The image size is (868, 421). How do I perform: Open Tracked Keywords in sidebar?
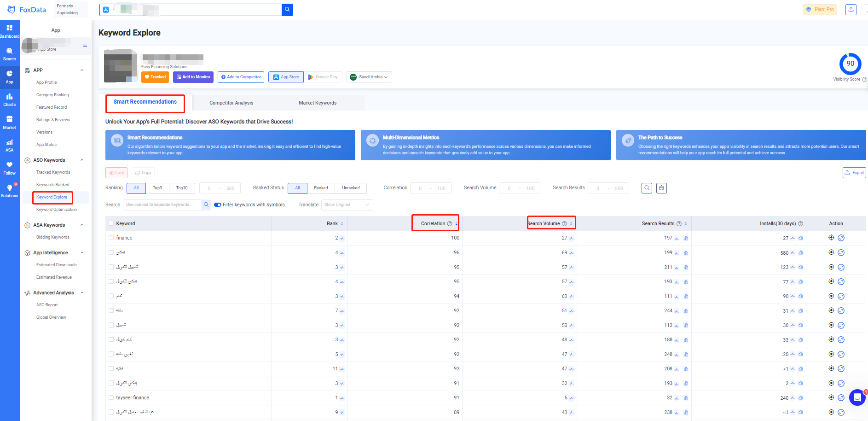click(x=53, y=172)
